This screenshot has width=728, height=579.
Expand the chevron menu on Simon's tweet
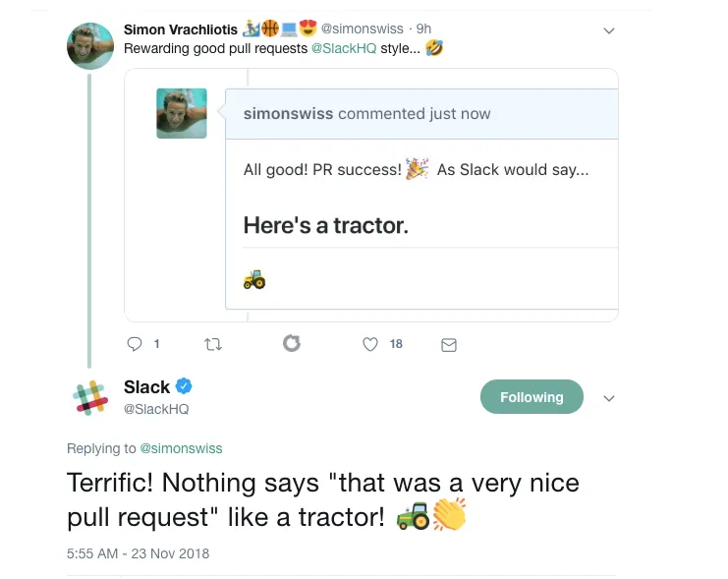[x=609, y=30]
